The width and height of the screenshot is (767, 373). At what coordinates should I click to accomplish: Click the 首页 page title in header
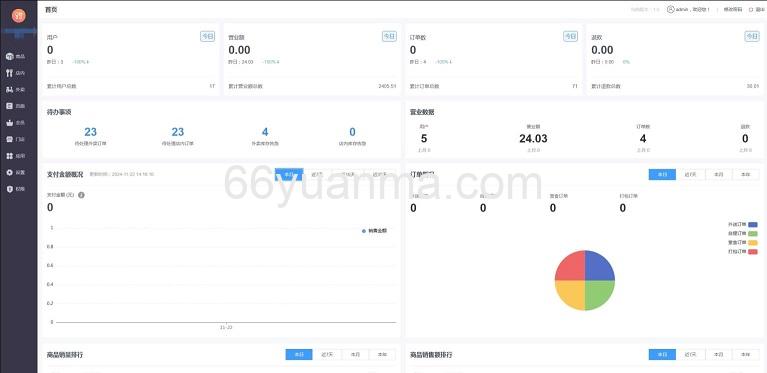[51, 9]
